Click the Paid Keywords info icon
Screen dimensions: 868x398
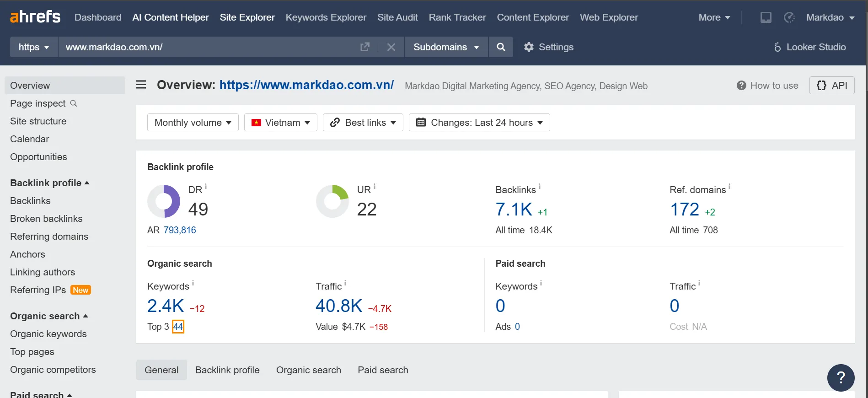(541, 283)
